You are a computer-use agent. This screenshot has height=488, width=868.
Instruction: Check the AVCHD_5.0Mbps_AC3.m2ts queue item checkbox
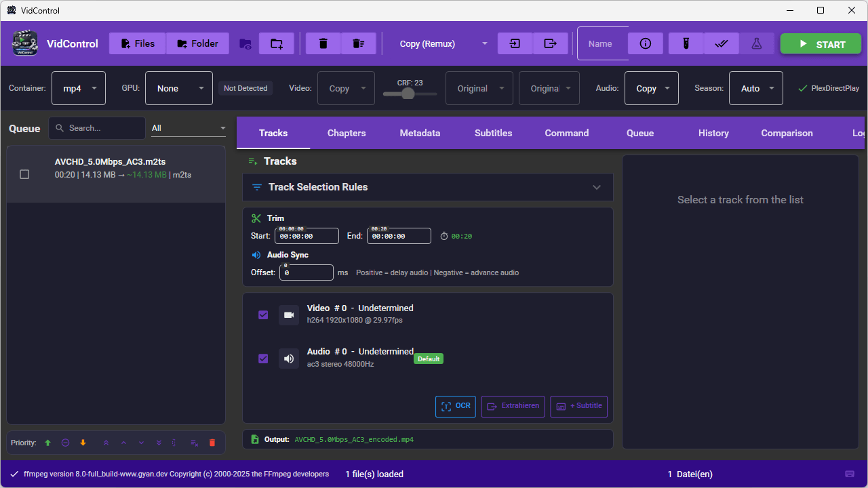tap(24, 174)
